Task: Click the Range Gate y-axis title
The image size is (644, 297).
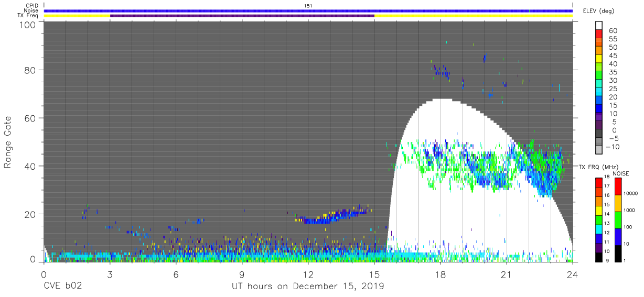Action: click(8, 142)
